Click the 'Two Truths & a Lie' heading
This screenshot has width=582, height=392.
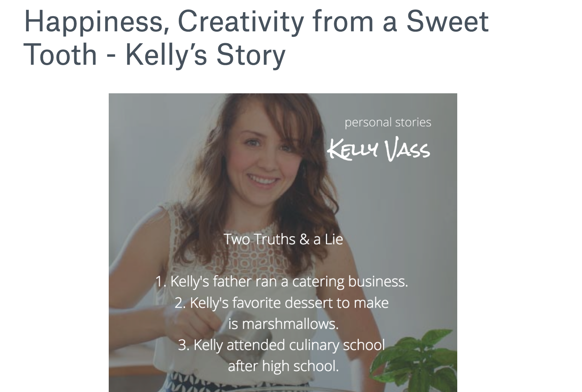(283, 239)
